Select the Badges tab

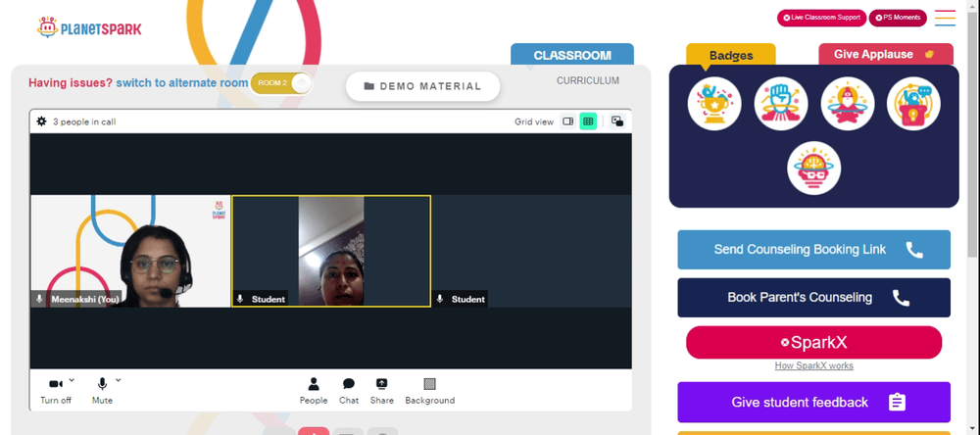click(731, 55)
